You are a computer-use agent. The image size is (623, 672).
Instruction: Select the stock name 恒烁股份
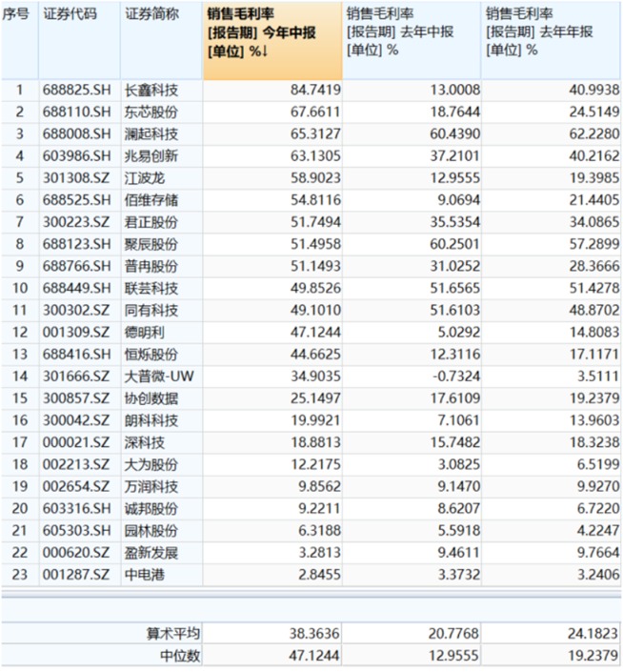tap(151, 355)
